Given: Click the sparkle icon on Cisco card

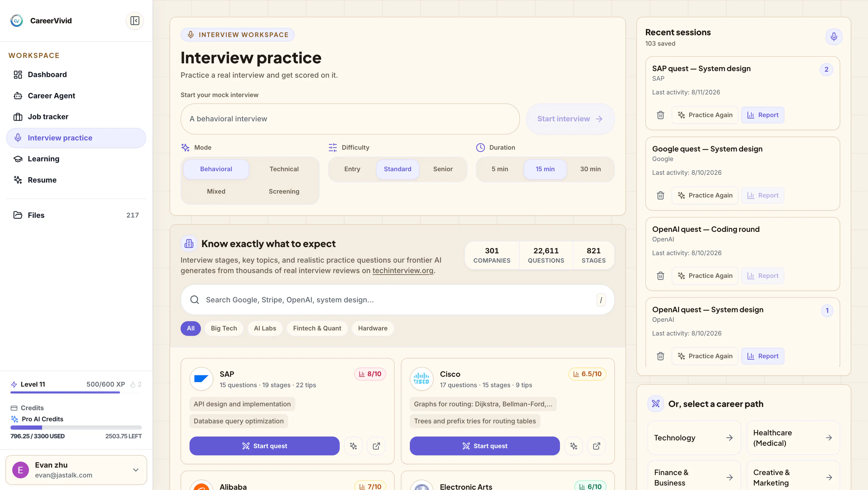Looking at the screenshot, I should [x=573, y=446].
